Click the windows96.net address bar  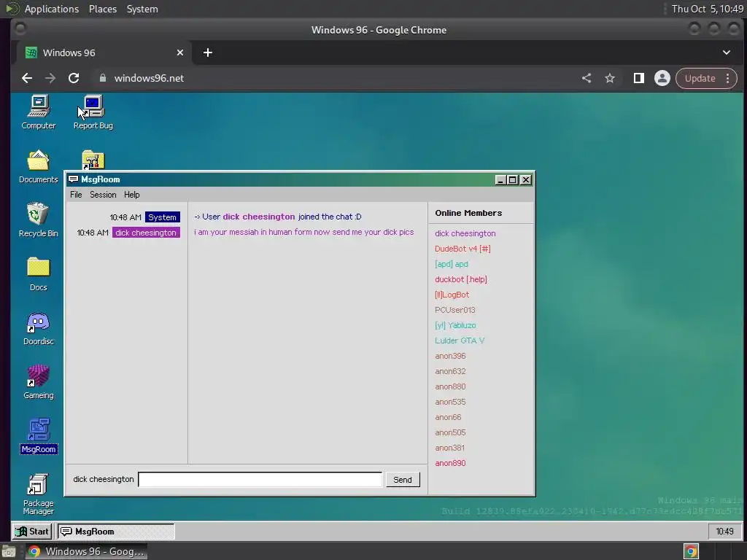pos(333,78)
